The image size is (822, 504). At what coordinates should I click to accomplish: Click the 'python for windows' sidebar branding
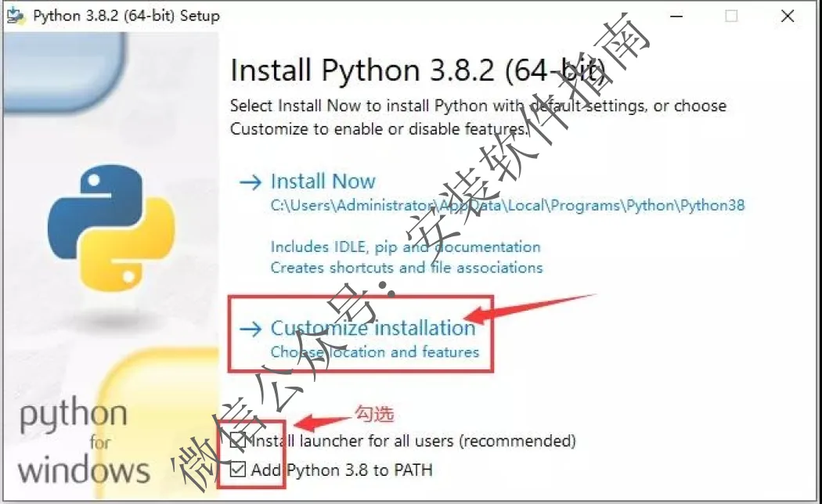point(84,441)
